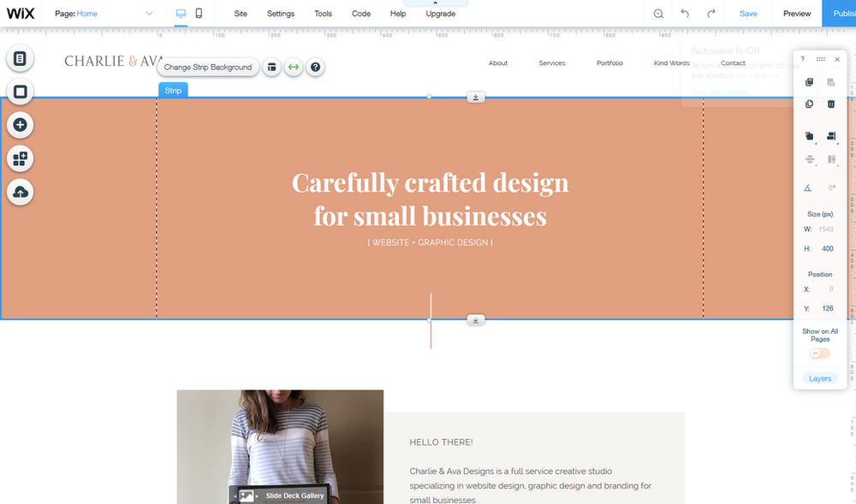
Task: Open the strip layouts picker icon
Action: (272, 67)
